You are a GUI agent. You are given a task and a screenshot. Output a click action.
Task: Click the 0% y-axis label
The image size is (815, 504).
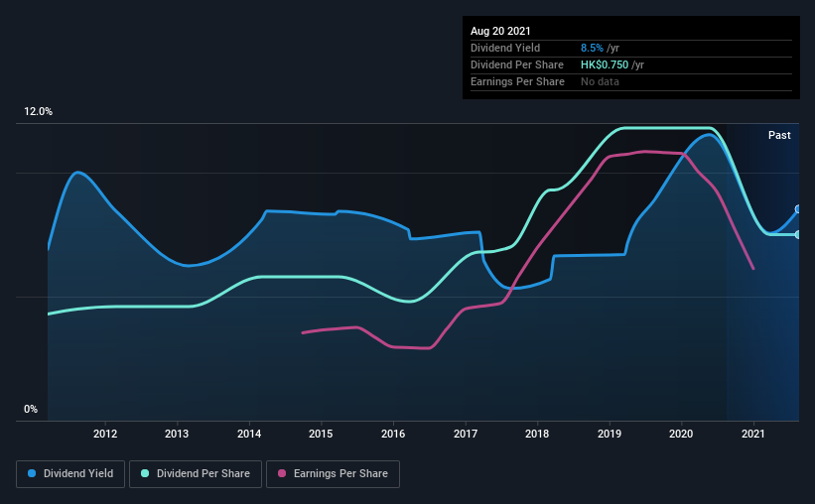[31, 410]
